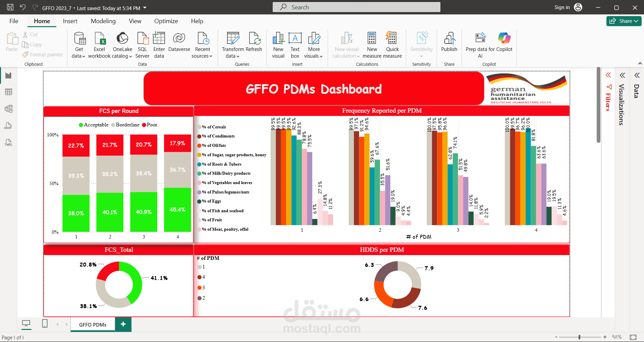
Task: Click zoom out minus button
Action: click(x=556, y=337)
